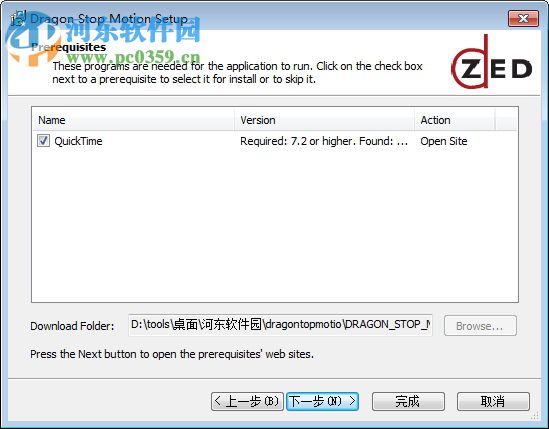
Task: Click empty area of prerequisites list
Action: (275, 224)
